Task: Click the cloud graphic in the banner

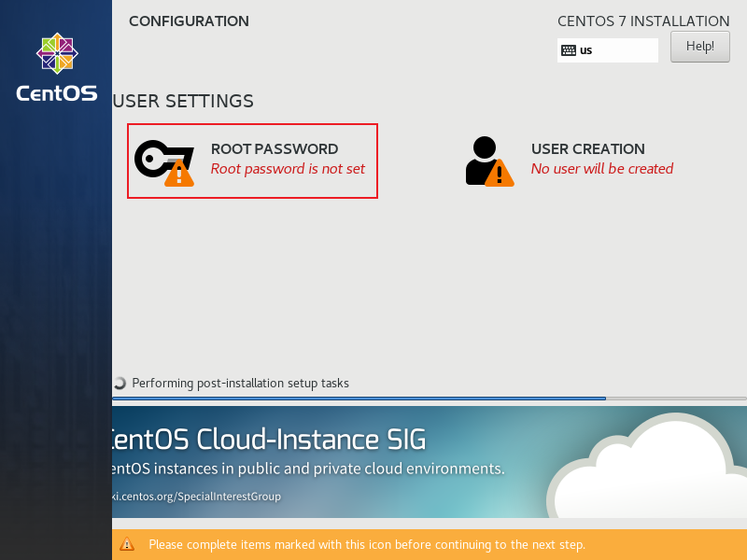Action: (646, 466)
